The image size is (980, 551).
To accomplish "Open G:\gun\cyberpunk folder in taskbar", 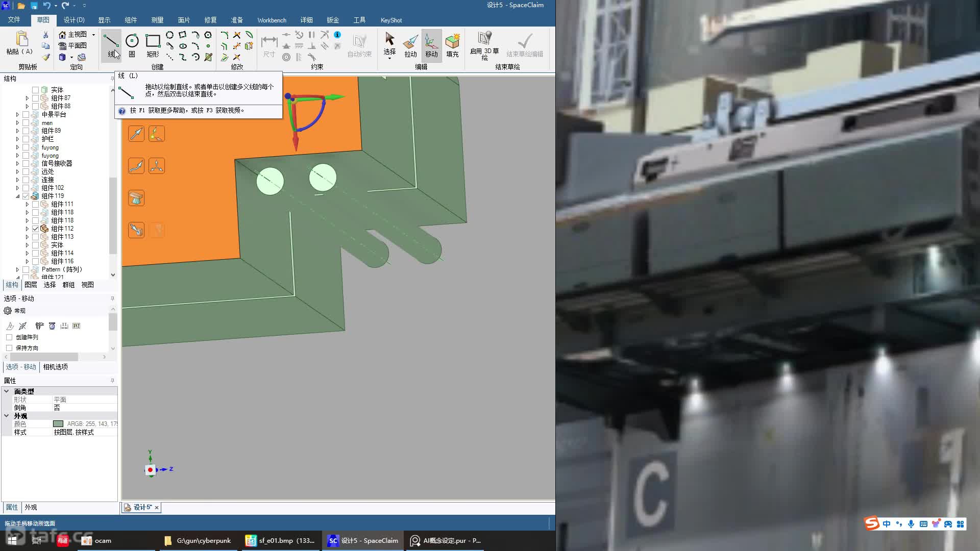I will click(198, 540).
